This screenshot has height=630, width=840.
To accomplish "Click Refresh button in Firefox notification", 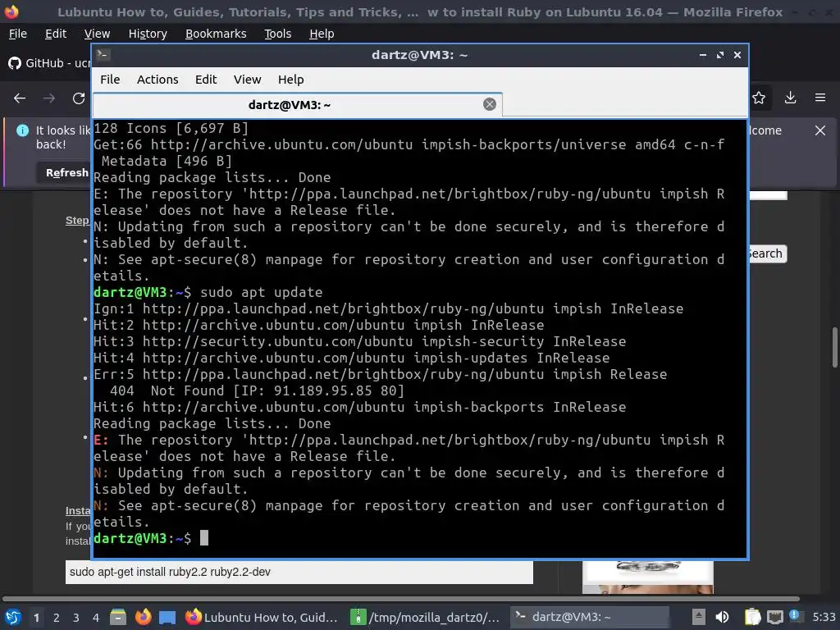I will (66, 172).
